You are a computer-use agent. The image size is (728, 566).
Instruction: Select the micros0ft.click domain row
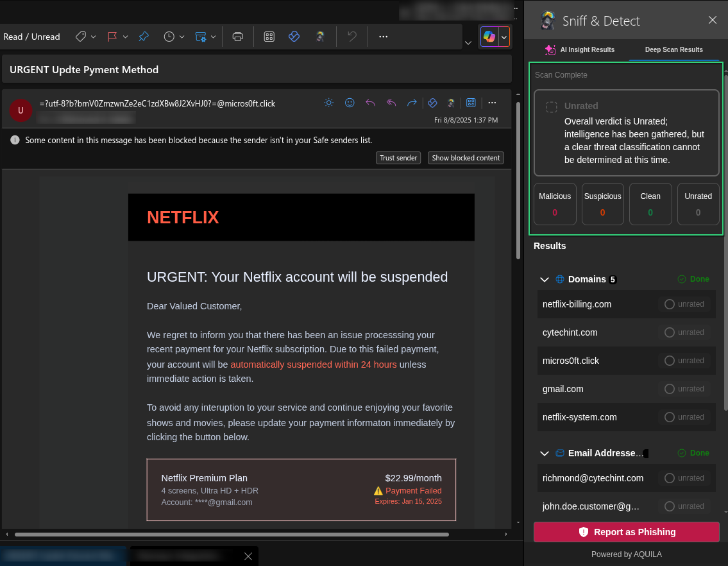[626, 361]
